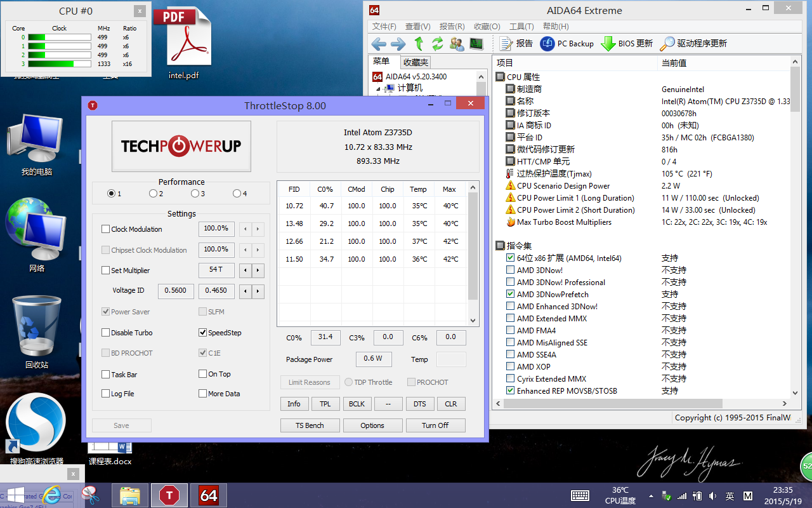Enable Set Multiplier checkbox
This screenshot has height=508, width=812.
click(x=106, y=271)
